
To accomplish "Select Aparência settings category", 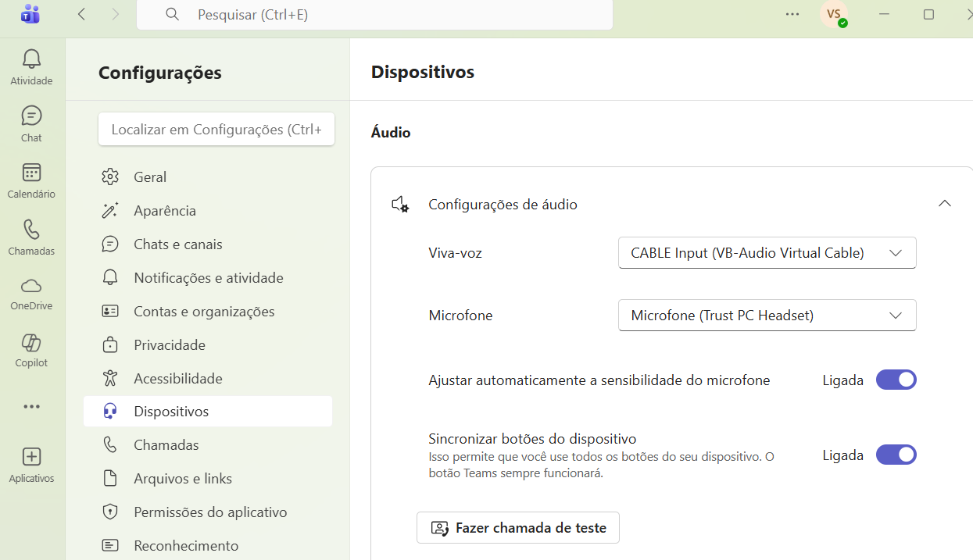I will coord(208,210).
